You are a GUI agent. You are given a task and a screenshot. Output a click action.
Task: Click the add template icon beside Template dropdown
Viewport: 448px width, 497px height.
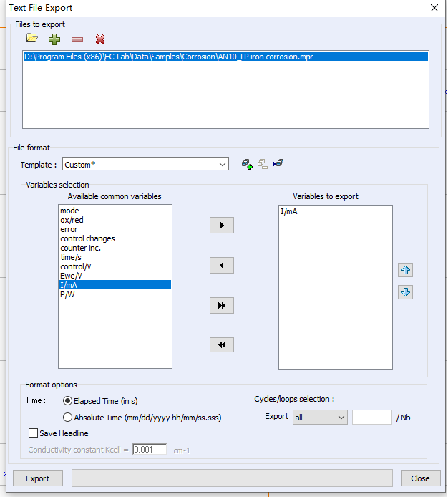[247, 164]
